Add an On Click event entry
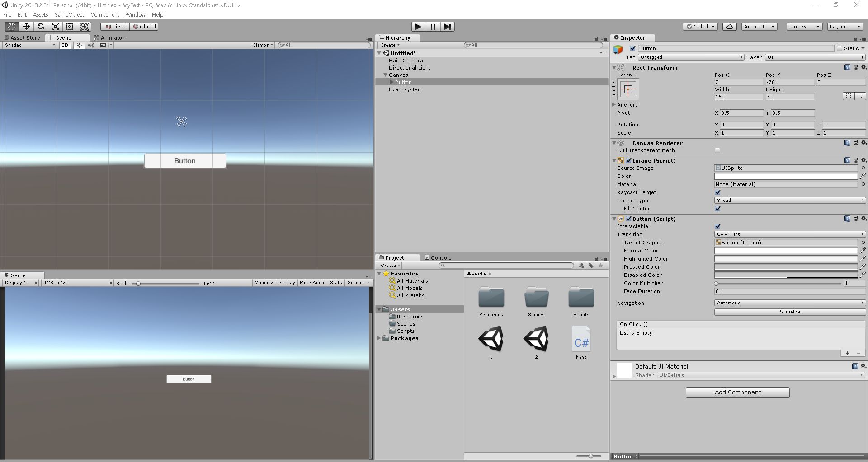Screen dimensions: 868x462 coord(847,353)
